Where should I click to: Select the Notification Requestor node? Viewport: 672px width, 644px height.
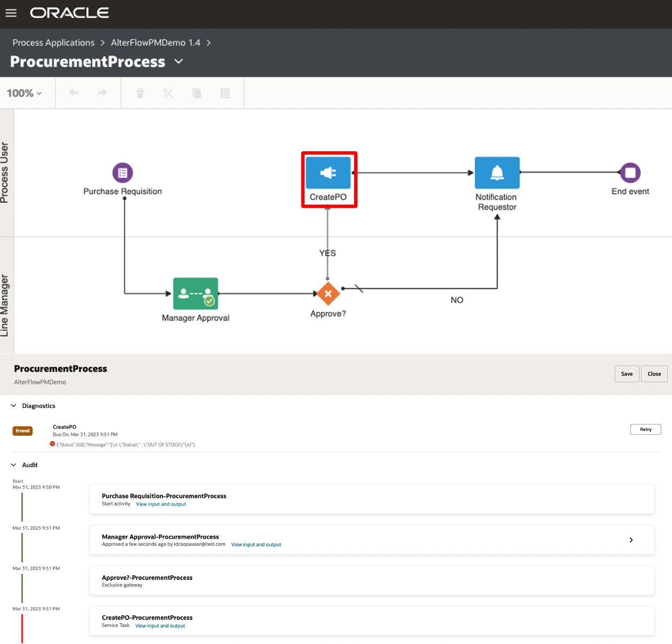pyautogui.click(x=497, y=172)
